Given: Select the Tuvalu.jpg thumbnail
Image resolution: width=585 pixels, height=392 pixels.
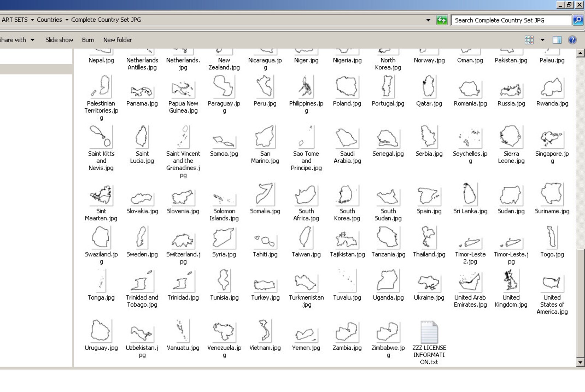Looking at the screenshot, I should coord(347,280).
